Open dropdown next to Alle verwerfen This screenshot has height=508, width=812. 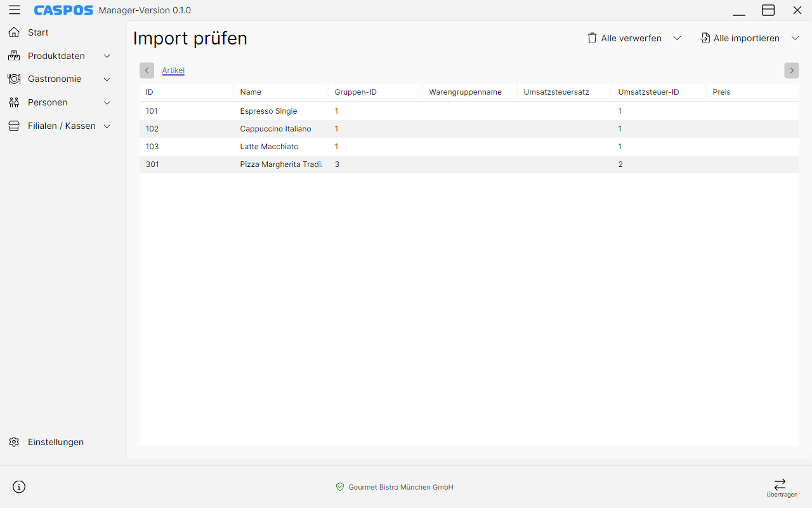pos(677,38)
